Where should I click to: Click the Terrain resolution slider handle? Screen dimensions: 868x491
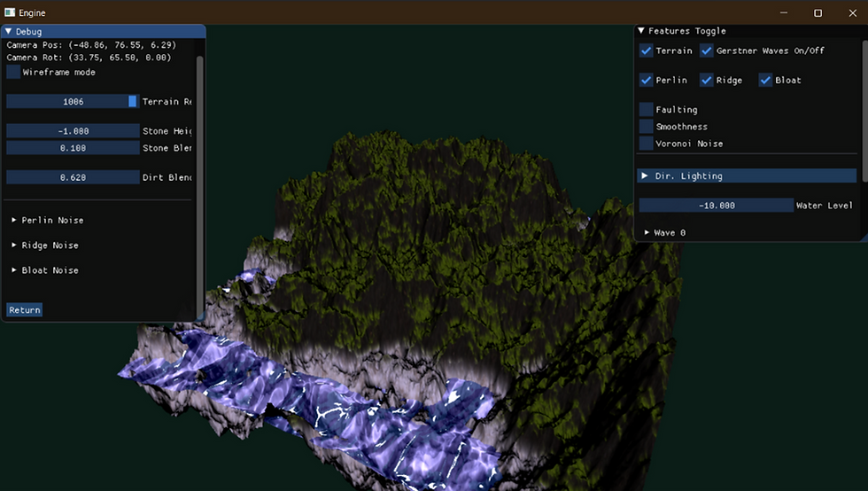[x=132, y=101]
